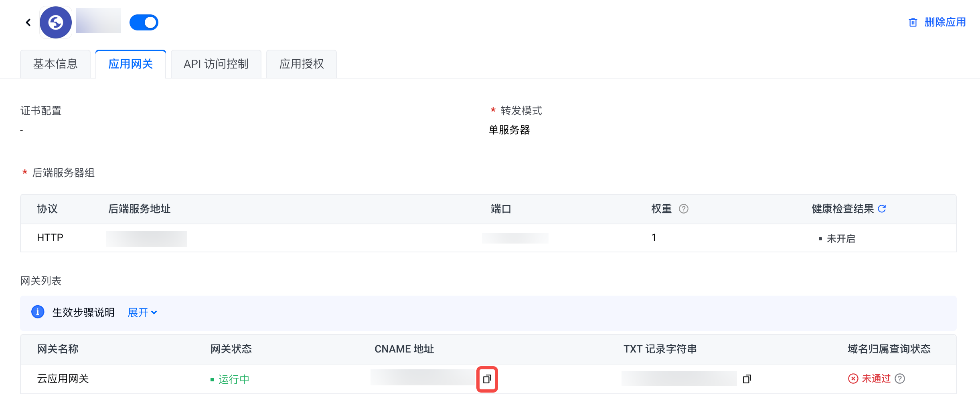The height and width of the screenshot is (411, 980).
Task: Click the help icon beside 未通过
Action: coord(900,379)
